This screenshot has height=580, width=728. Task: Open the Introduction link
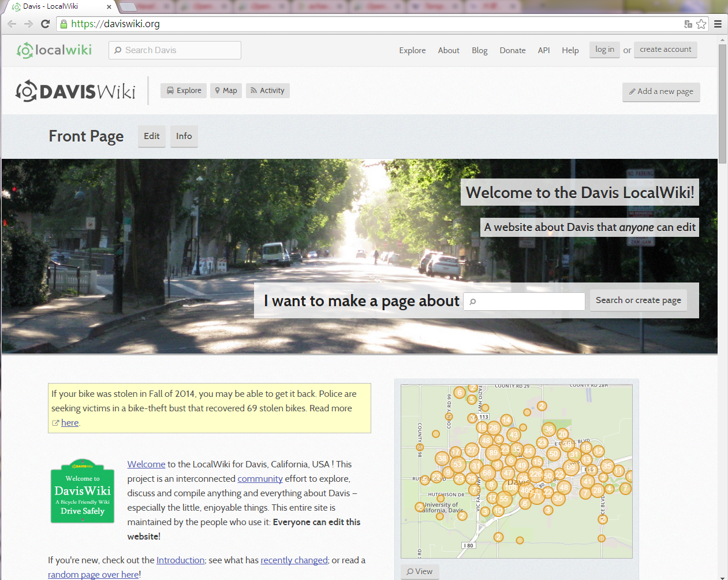[180, 560]
